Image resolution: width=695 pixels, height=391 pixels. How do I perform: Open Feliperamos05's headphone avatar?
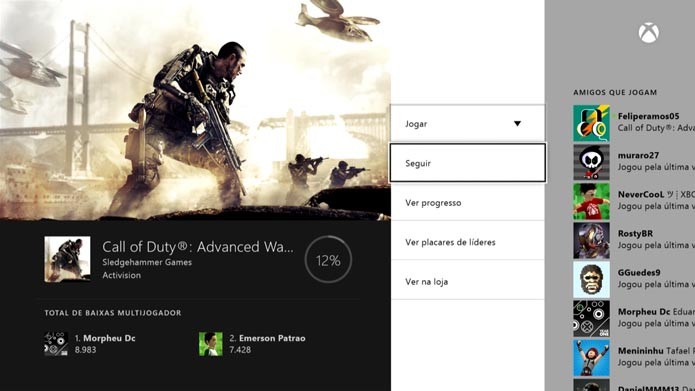(x=591, y=123)
